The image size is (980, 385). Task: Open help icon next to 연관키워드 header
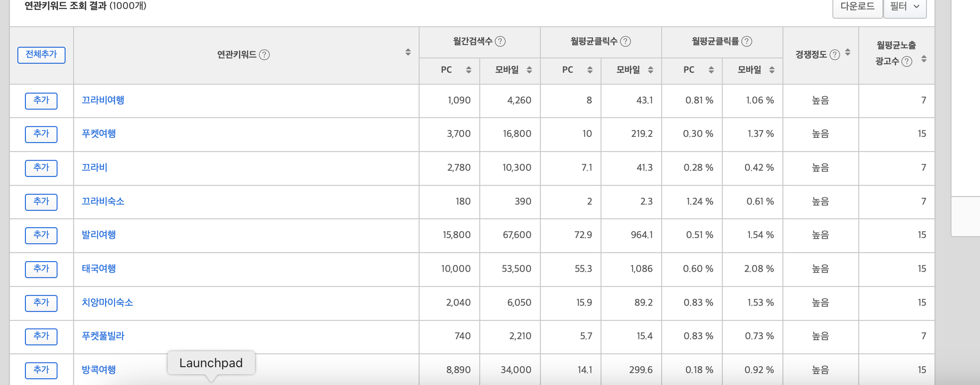264,55
